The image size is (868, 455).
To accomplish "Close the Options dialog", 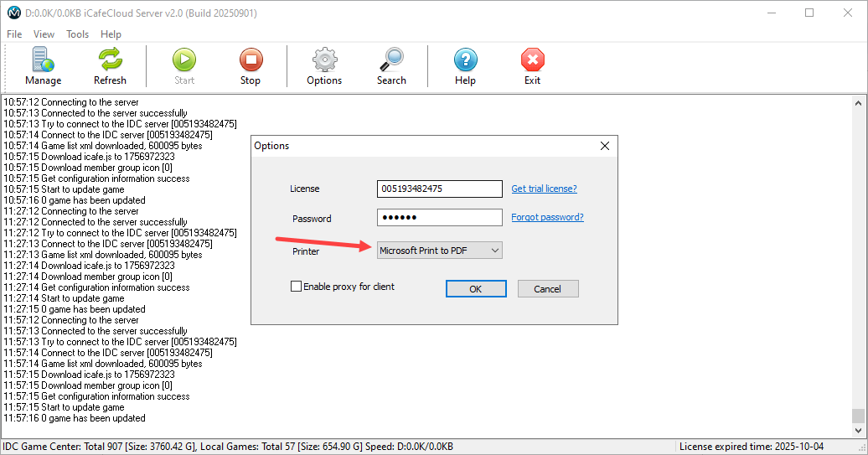I will (x=605, y=146).
